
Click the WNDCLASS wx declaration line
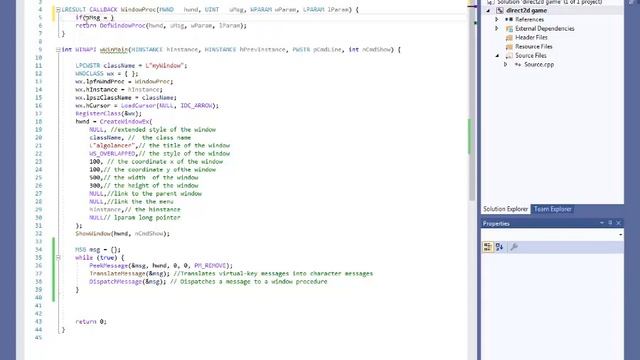107,73
